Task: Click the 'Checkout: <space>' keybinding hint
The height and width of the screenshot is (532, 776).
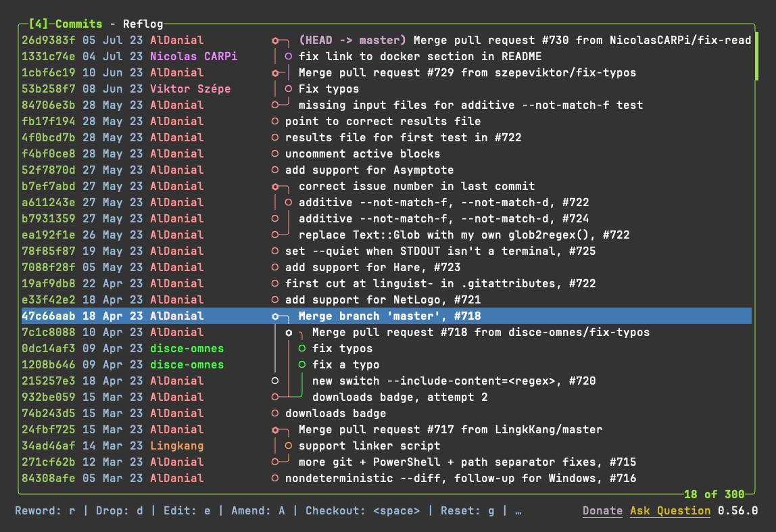Action: (363, 511)
